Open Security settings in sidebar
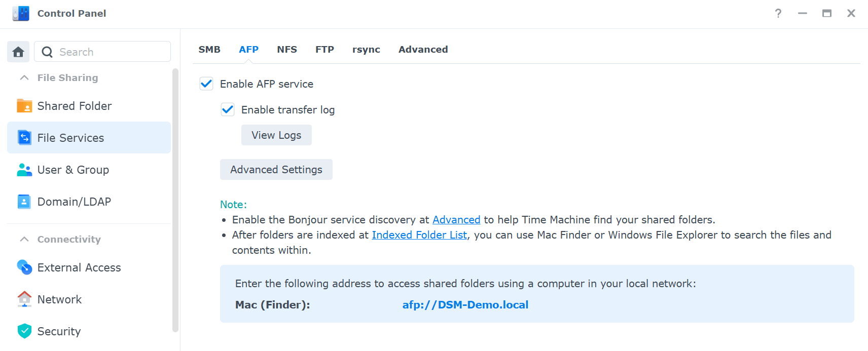Image resolution: width=868 pixels, height=351 pixels. pyautogui.click(x=89, y=331)
